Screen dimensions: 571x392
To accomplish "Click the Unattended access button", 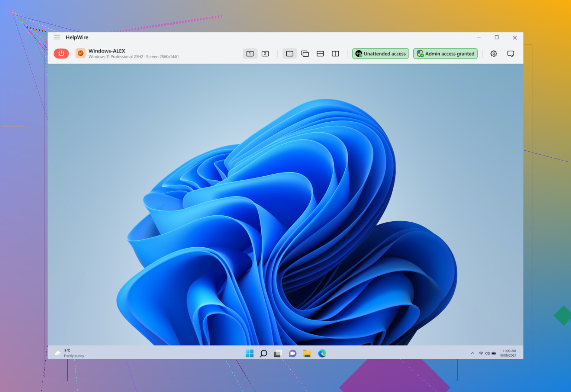I will click(x=380, y=54).
